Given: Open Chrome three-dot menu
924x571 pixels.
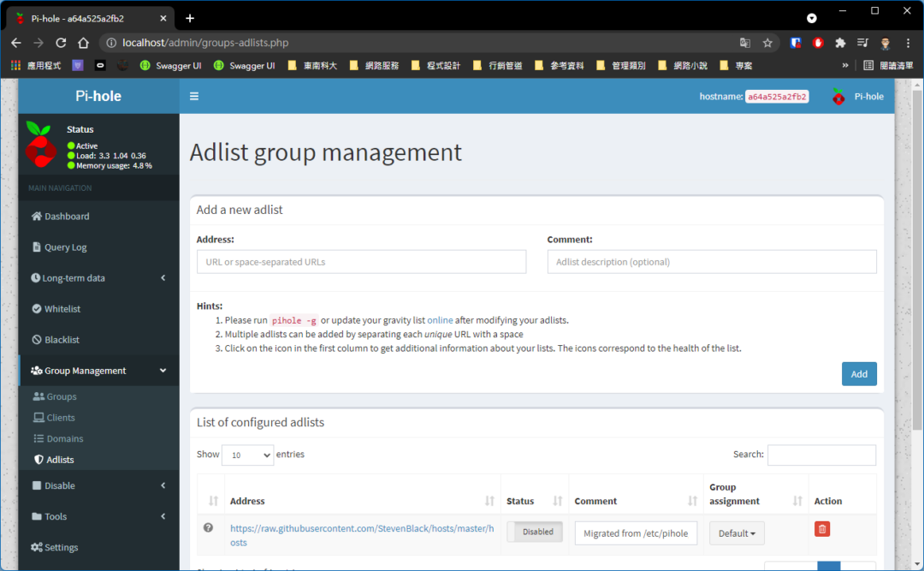Looking at the screenshot, I should coord(908,43).
